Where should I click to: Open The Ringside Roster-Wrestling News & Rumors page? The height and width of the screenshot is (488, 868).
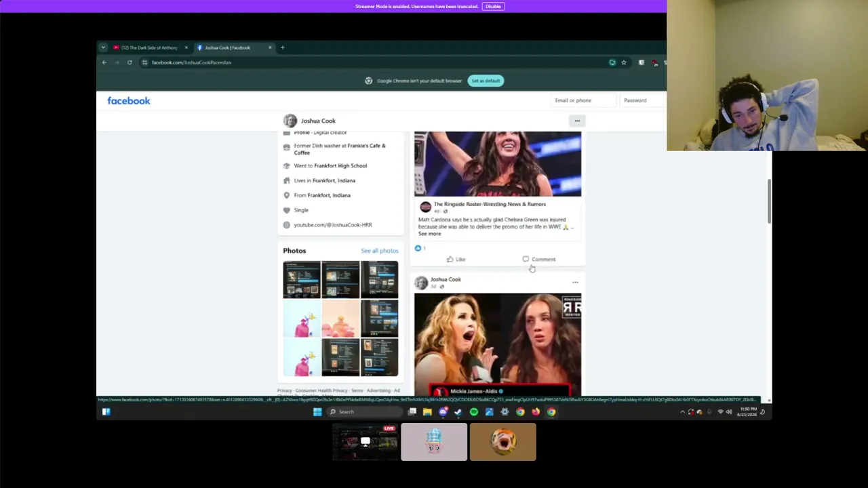tap(490, 204)
